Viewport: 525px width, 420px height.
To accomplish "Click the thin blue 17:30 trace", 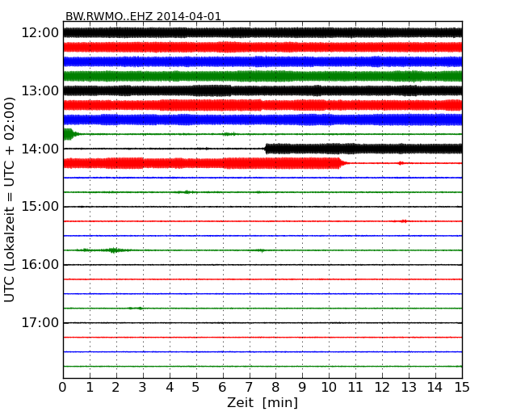I will click(x=262, y=351).
